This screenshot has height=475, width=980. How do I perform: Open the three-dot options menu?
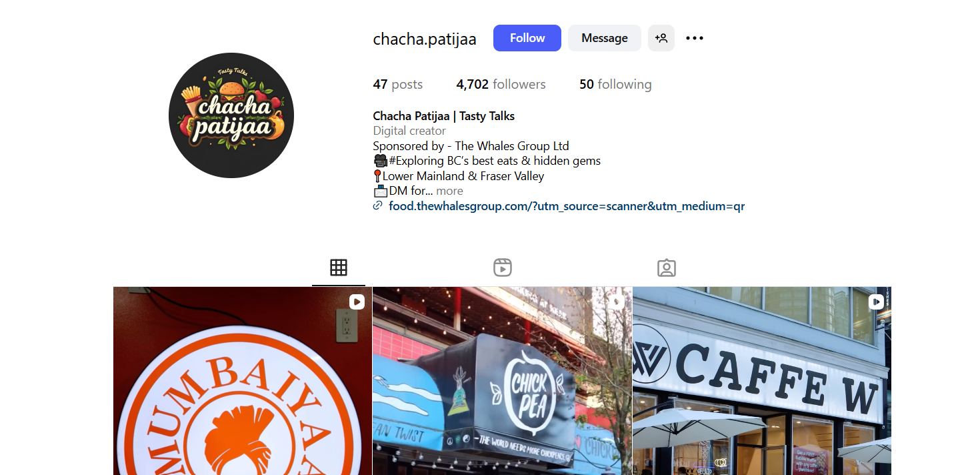[x=695, y=38]
